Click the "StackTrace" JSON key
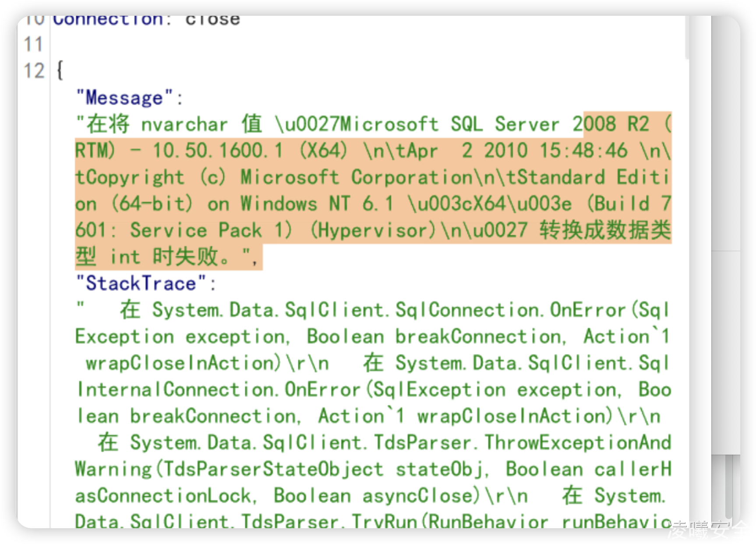Screen dimensions: 756x544 [141, 283]
